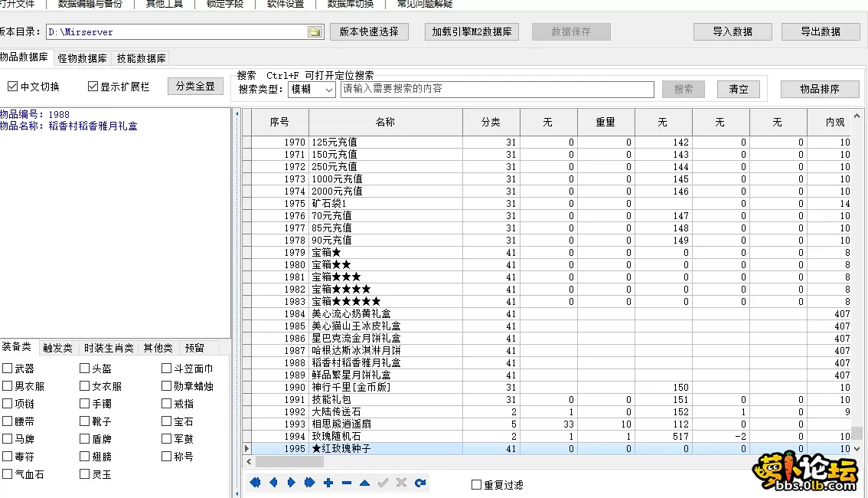Image resolution: width=868 pixels, height=498 pixels.
Task: Click the minus icon to delete a record
Action: pyautogui.click(x=347, y=483)
